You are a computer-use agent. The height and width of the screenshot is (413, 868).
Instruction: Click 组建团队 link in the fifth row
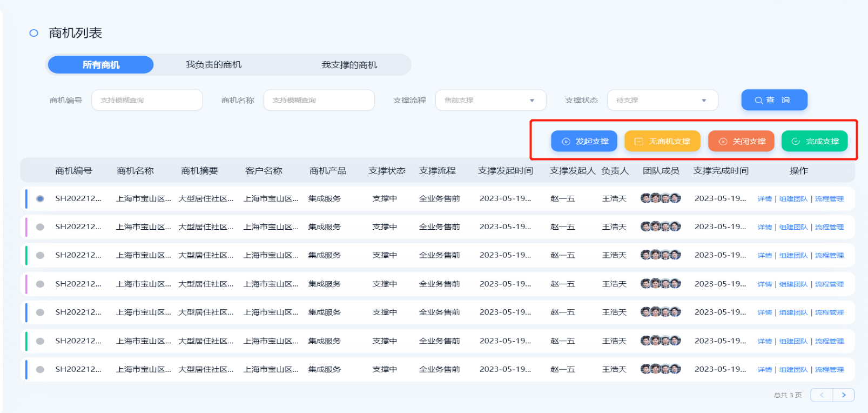[793, 312]
